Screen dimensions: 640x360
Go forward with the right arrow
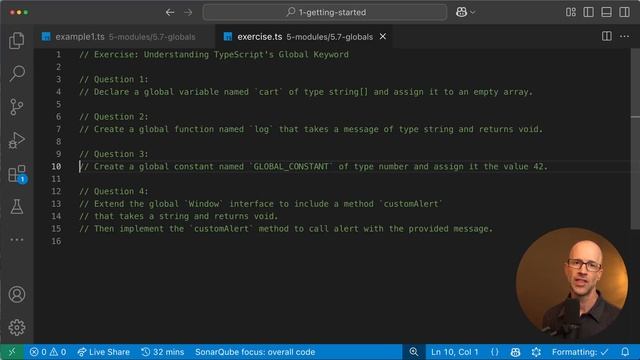point(188,12)
